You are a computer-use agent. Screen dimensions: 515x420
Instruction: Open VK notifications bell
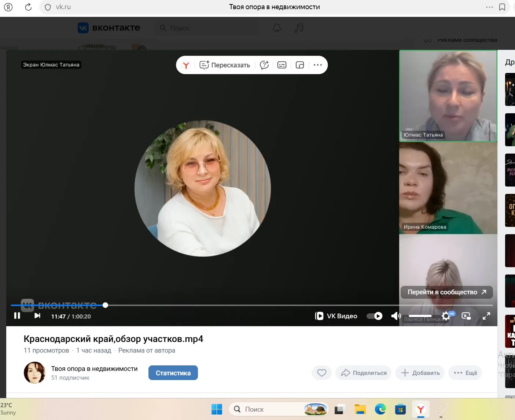pyautogui.click(x=277, y=28)
